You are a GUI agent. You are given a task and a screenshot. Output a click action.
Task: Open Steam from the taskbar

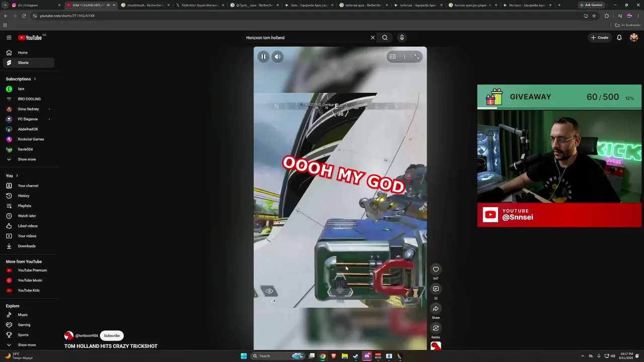pos(356,356)
